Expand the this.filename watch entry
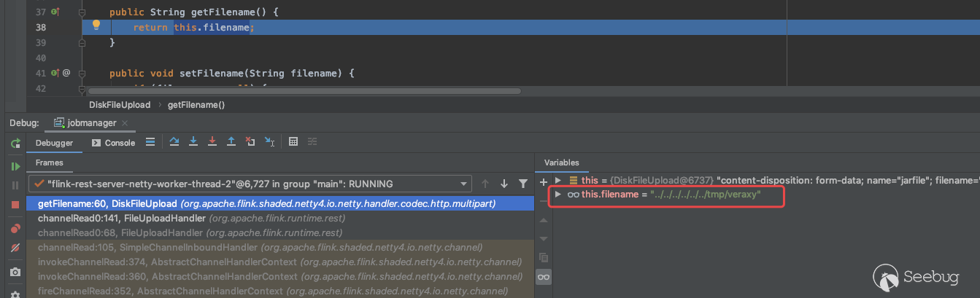 click(558, 195)
